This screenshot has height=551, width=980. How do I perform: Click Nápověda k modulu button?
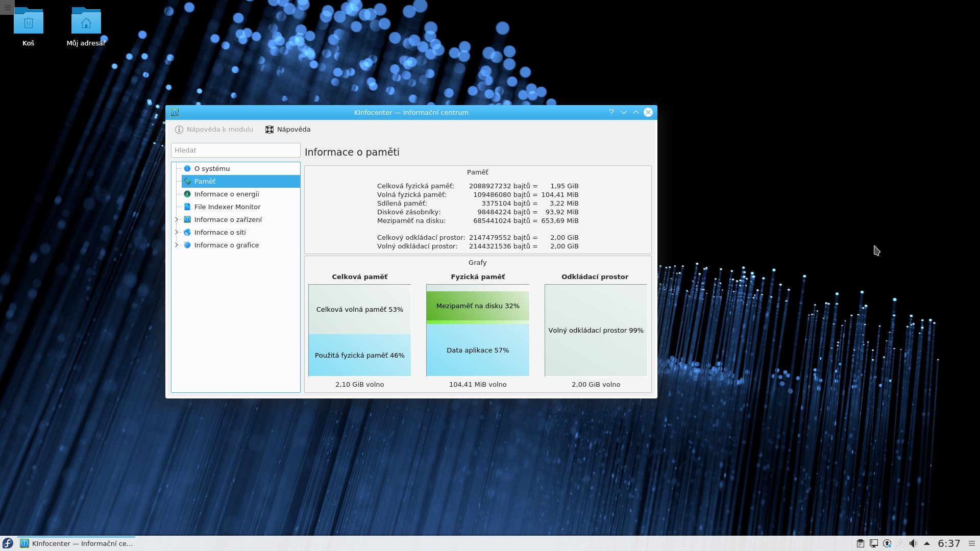pyautogui.click(x=214, y=130)
